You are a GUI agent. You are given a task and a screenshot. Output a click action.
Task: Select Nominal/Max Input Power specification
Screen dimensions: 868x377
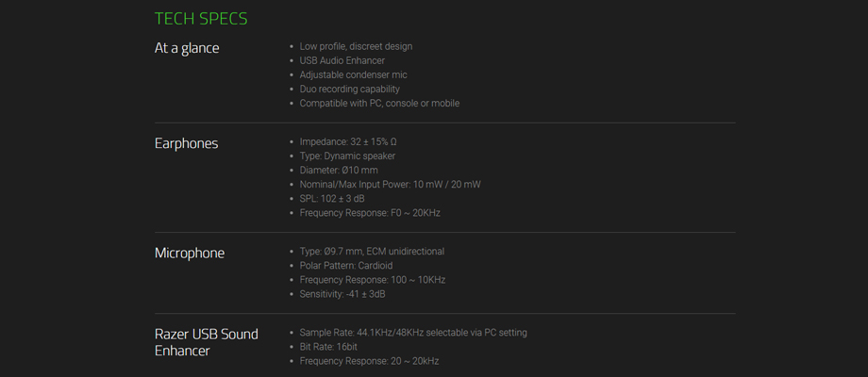click(x=391, y=185)
